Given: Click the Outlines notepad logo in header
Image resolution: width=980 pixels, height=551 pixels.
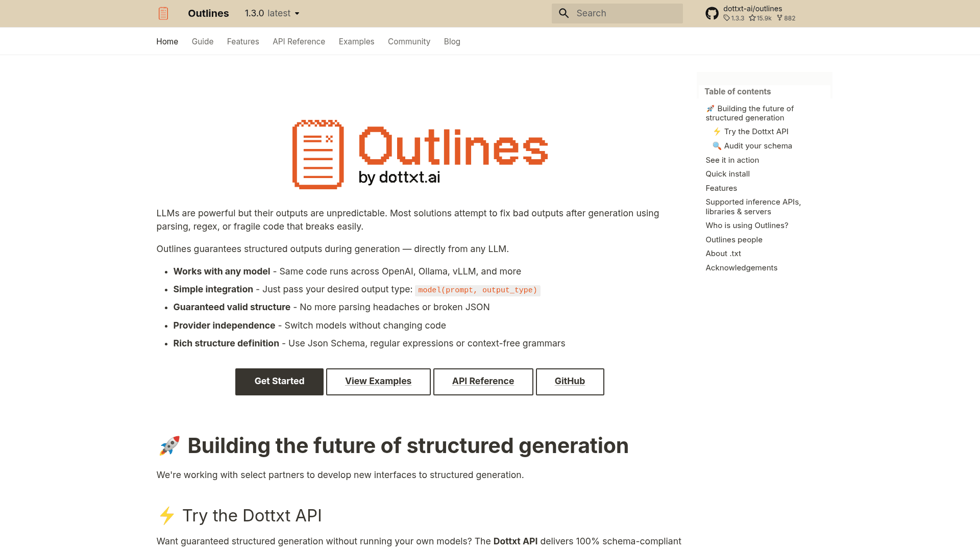Looking at the screenshot, I should point(163,13).
